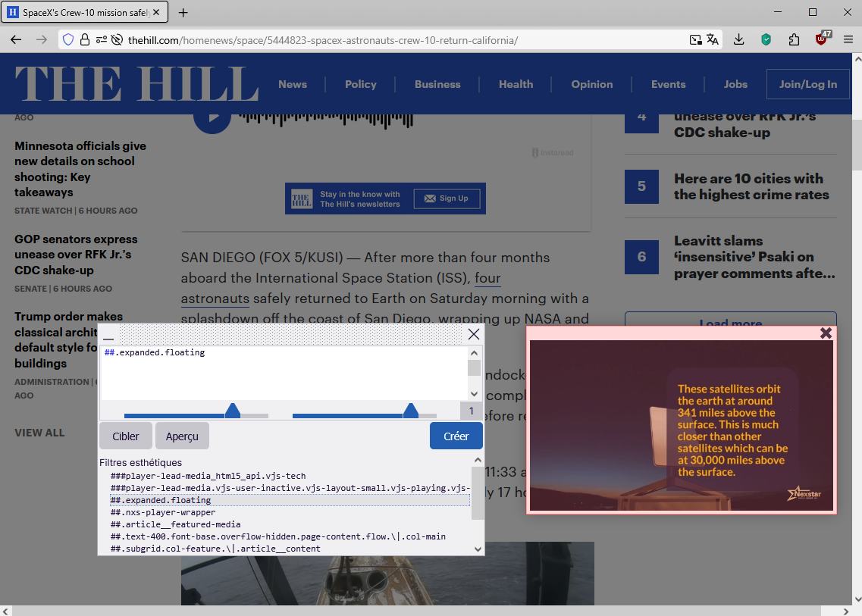Open the Policy menu
Image resolution: width=862 pixels, height=616 pixels.
coord(361,84)
